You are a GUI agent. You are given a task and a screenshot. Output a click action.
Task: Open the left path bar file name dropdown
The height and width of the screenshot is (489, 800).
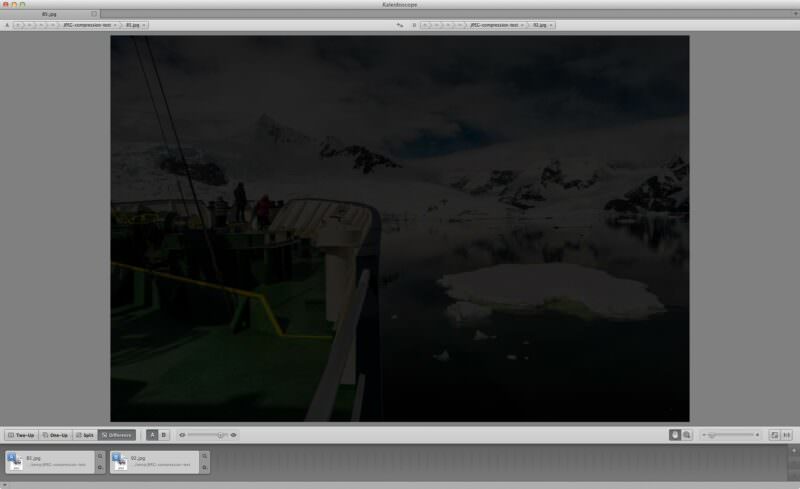135,25
